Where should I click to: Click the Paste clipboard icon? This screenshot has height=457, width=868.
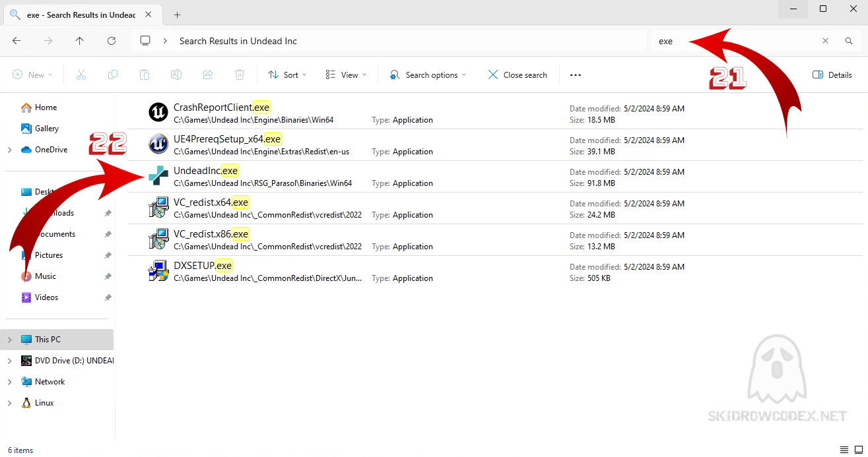[x=145, y=75]
